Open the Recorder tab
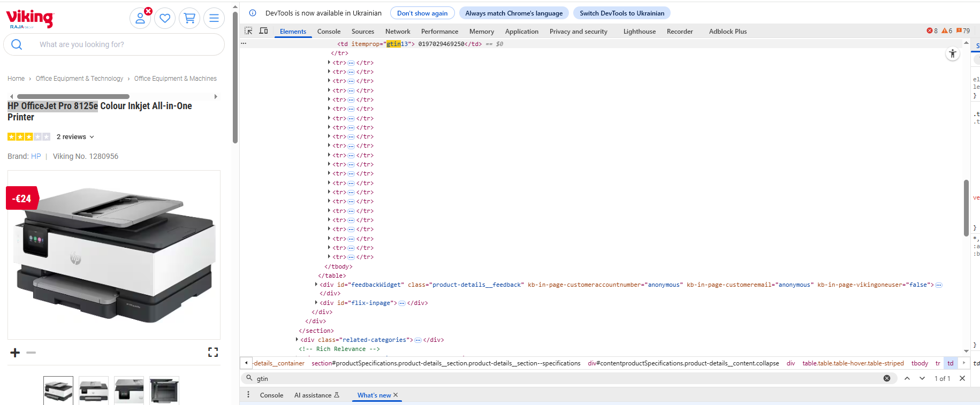The height and width of the screenshot is (405, 980). coord(680,32)
